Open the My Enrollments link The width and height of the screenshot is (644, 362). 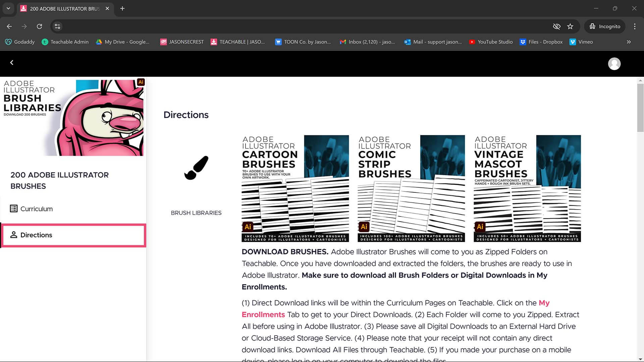tap(544, 303)
